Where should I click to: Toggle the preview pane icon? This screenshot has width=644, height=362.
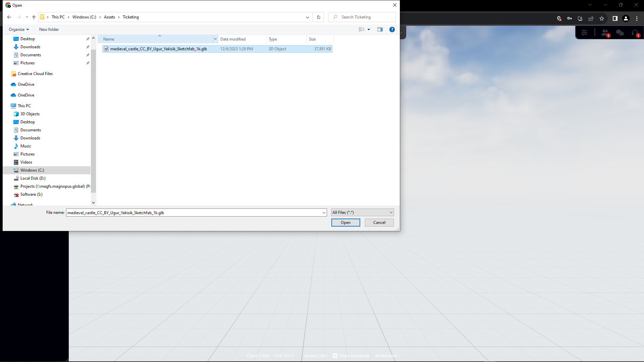click(x=380, y=29)
